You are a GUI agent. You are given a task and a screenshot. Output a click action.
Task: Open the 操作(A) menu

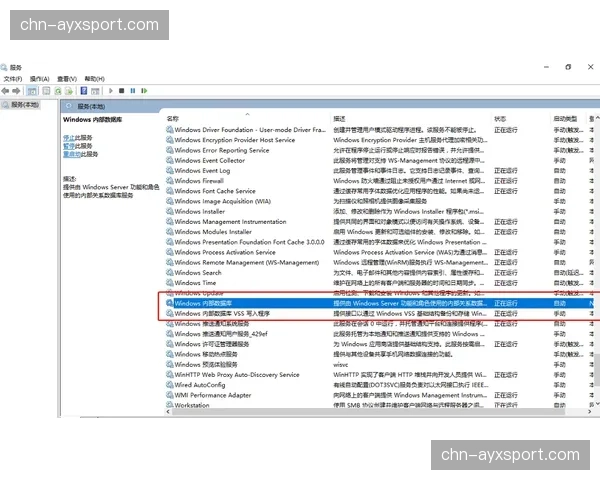point(39,79)
